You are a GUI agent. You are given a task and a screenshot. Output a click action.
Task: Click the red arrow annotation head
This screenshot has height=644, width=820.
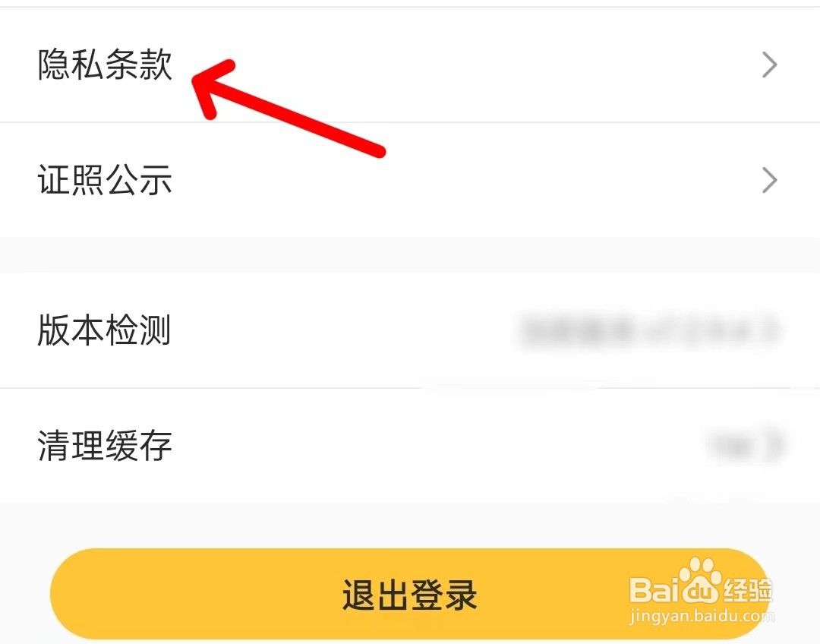(212, 87)
